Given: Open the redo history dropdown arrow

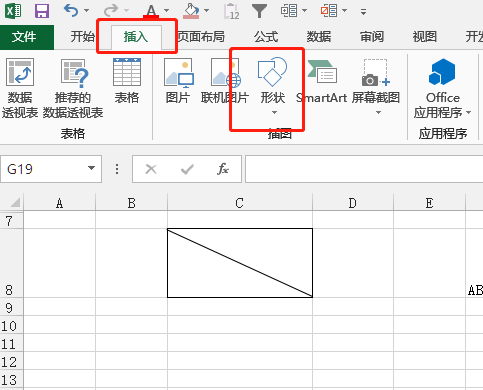Looking at the screenshot, I should pyautogui.click(x=127, y=11).
